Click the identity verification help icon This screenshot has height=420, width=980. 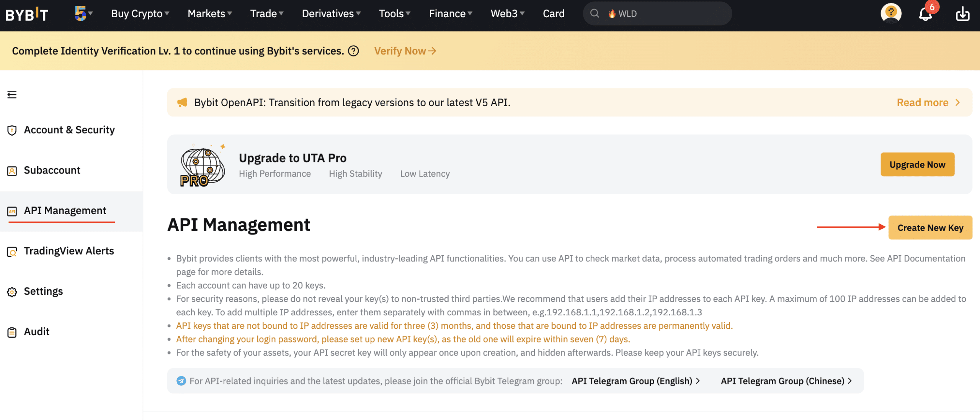point(353,51)
